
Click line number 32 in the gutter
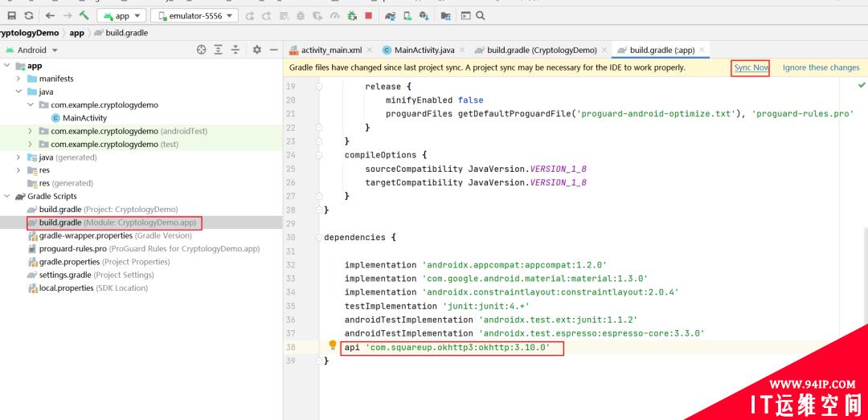[291, 265]
